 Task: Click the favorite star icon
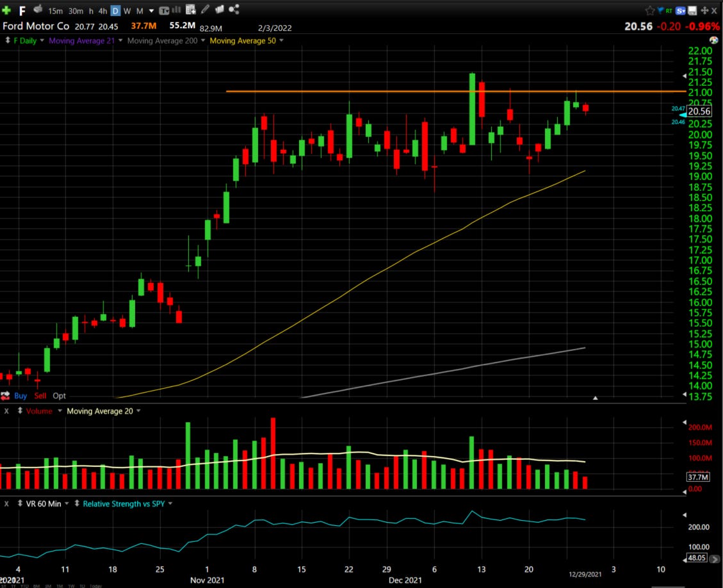coord(650,11)
